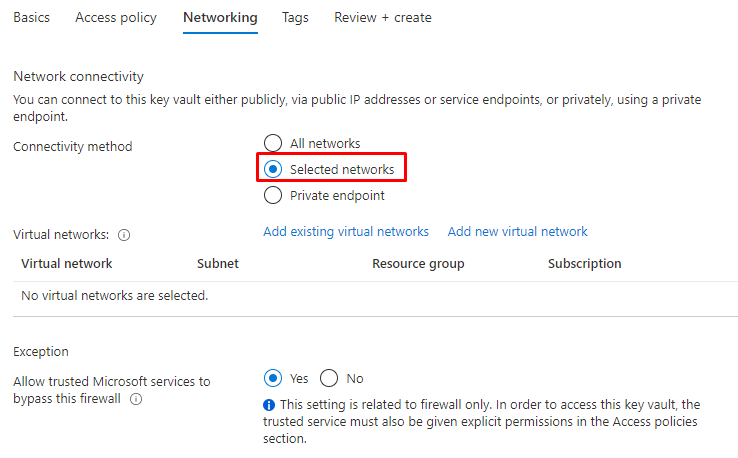The image size is (738, 458).
Task: Click the Resource group column header
Action: pyautogui.click(x=418, y=264)
